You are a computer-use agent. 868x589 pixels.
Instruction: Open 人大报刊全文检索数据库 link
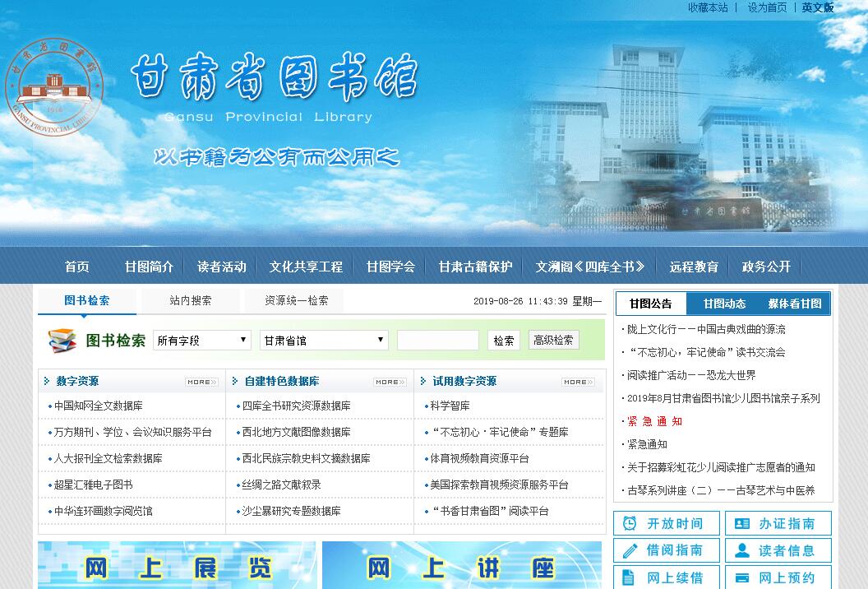point(108,458)
